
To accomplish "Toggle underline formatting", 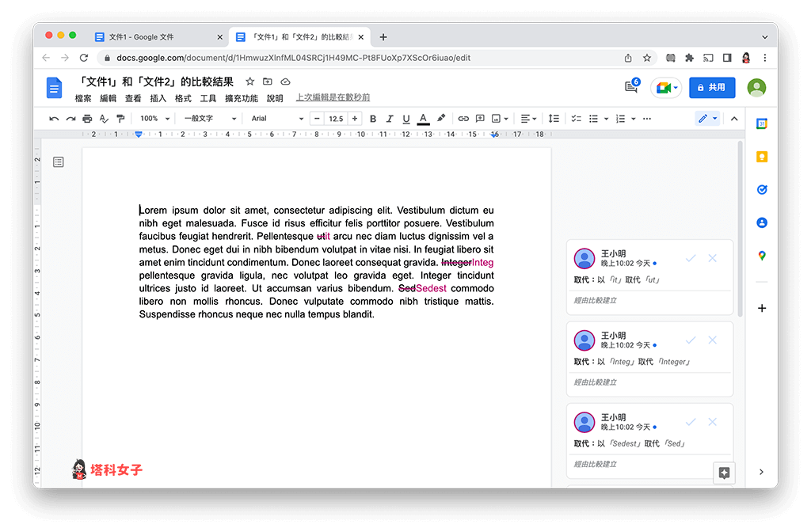I will point(406,119).
